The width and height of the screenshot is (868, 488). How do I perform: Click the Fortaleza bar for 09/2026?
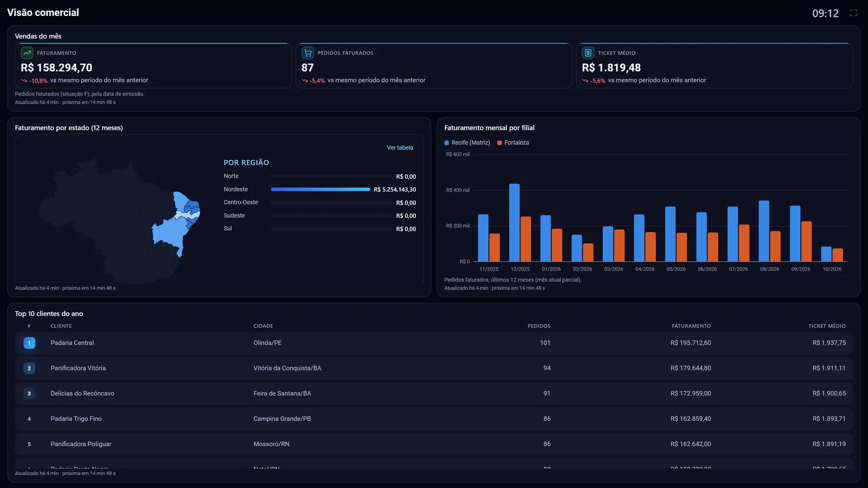(x=806, y=242)
